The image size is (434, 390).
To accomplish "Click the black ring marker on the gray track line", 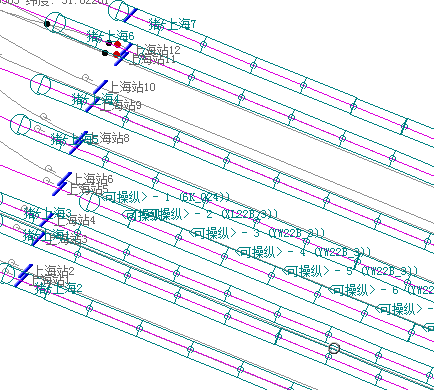I will tap(334, 348).
